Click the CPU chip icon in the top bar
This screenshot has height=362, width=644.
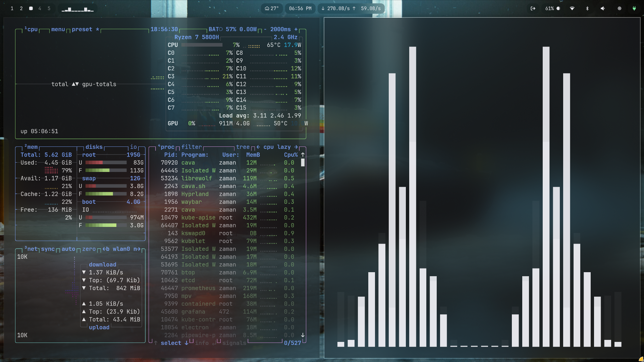tap(620, 8)
